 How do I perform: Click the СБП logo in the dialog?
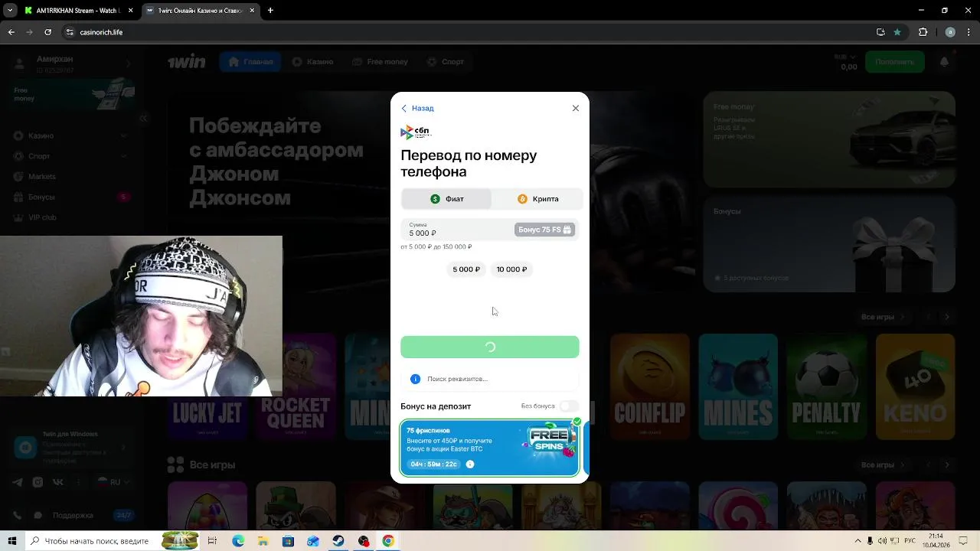tap(416, 132)
